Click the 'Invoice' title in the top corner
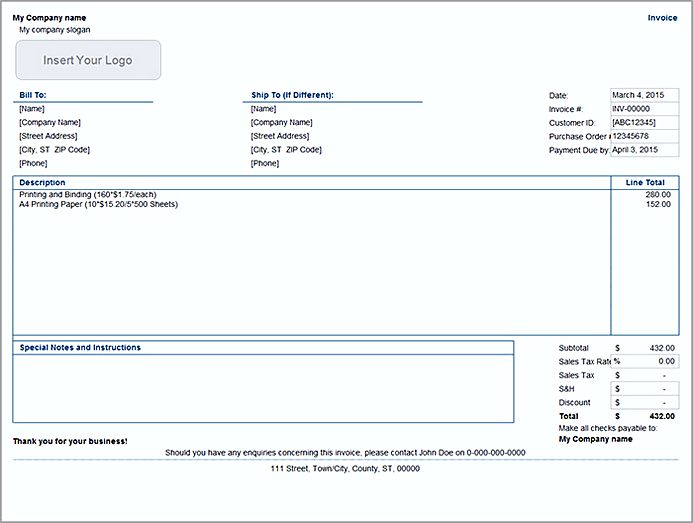Screen dimensions: 693x523 (x=662, y=18)
